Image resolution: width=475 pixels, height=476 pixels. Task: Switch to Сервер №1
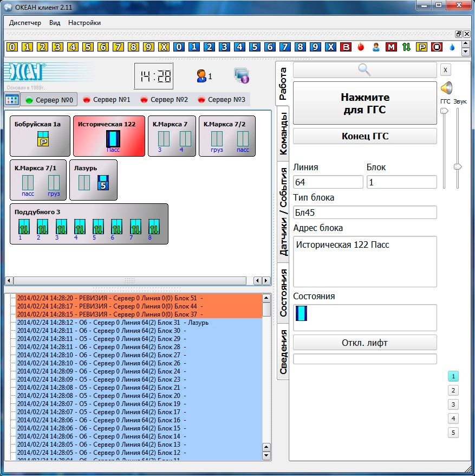[x=106, y=100]
